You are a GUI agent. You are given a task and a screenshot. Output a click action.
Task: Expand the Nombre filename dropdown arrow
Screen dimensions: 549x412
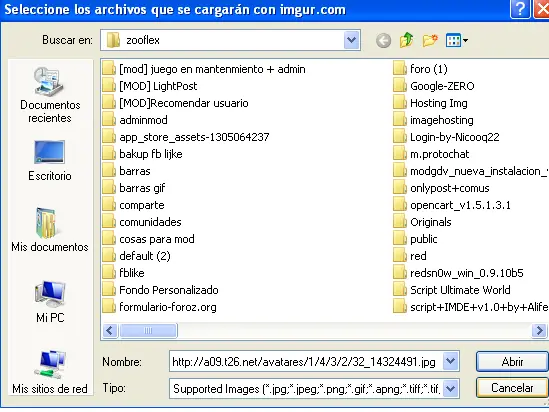(451, 361)
